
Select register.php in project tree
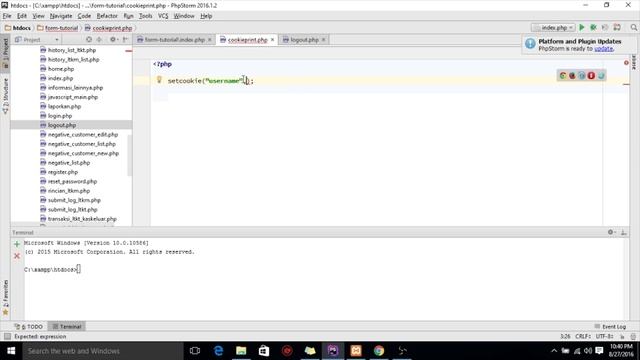[x=63, y=172]
